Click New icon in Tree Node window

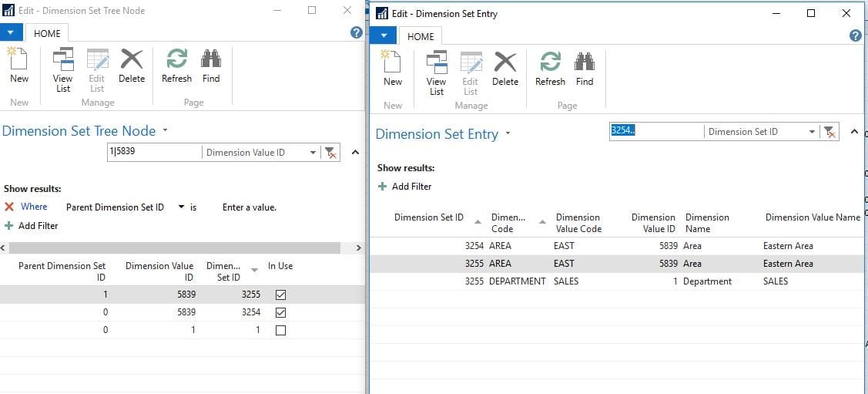click(18, 66)
